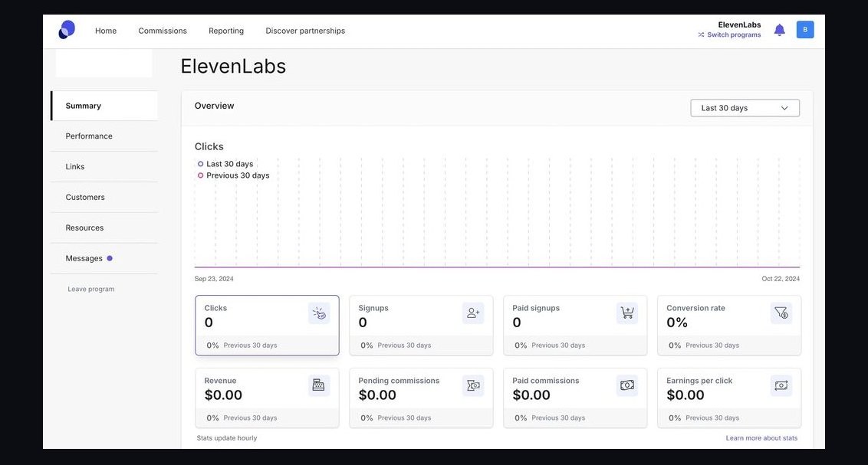The height and width of the screenshot is (465, 868).
Task: Open the Resources sidebar section
Action: click(x=104, y=228)
